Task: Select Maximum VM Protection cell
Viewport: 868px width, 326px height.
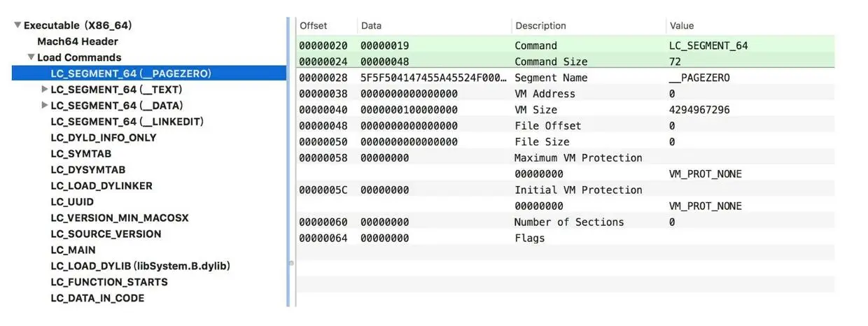Action: pyautogui.click(x=578, y=158)
